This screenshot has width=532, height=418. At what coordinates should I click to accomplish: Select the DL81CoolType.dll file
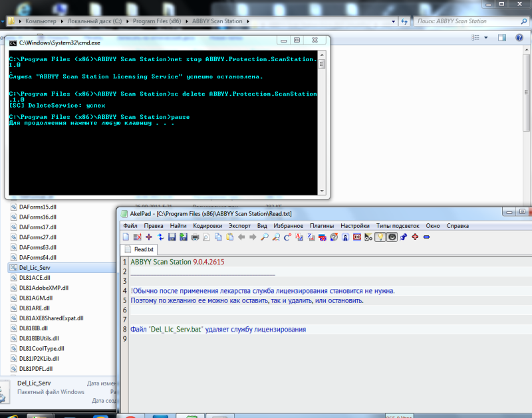(x=41, y=348)
